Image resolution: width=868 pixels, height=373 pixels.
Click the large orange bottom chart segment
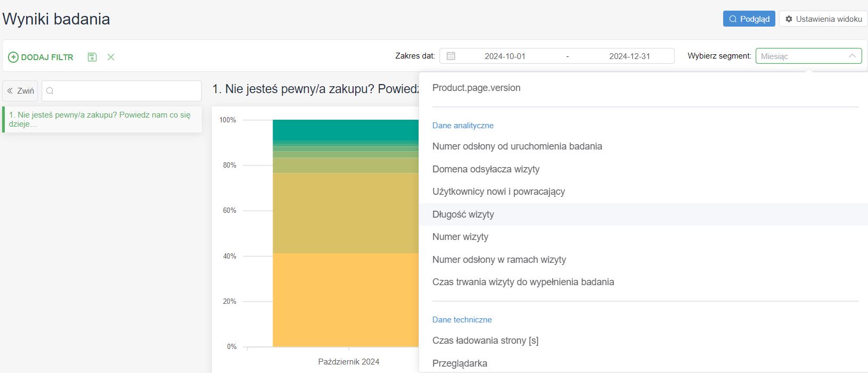click(x=346, y=300)
